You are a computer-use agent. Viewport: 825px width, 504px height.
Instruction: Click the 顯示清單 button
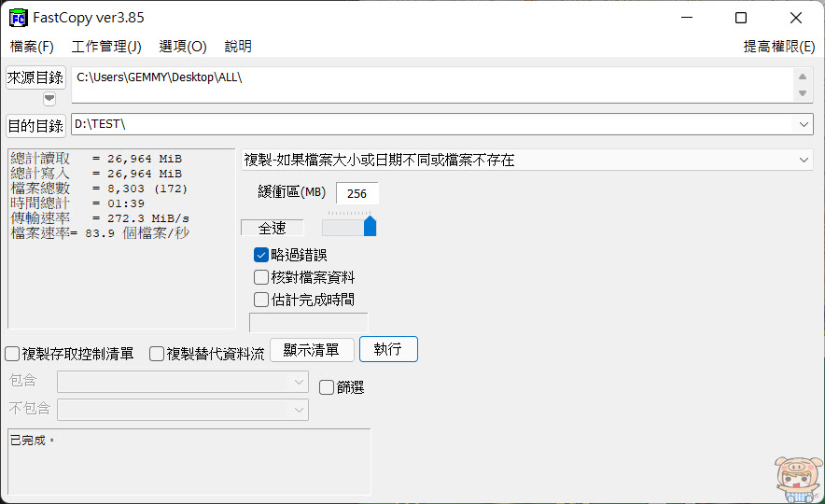click(312, 350)
